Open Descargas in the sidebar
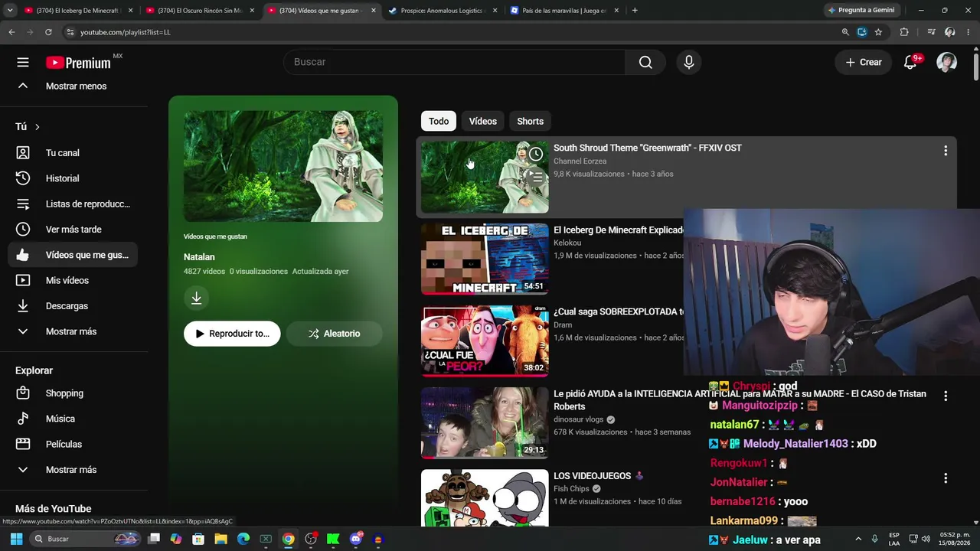Viewport: 980px width, 551px height. (73, 306)
